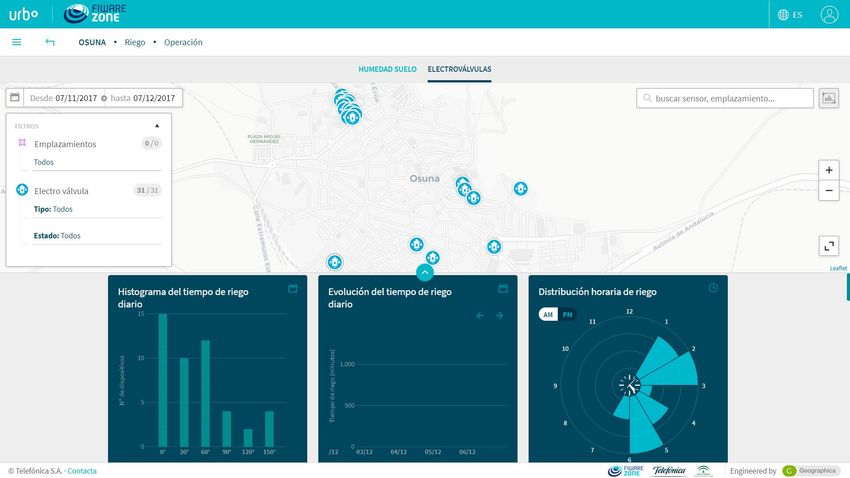The image size is (850, 478).
Task: Open the hamburger menu icon
Action: click(17, 42)
